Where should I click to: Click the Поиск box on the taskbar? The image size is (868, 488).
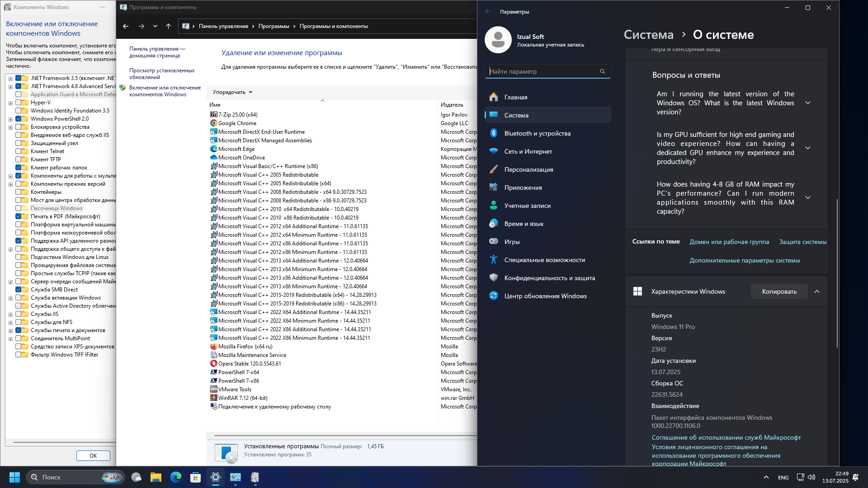point(75,477)
